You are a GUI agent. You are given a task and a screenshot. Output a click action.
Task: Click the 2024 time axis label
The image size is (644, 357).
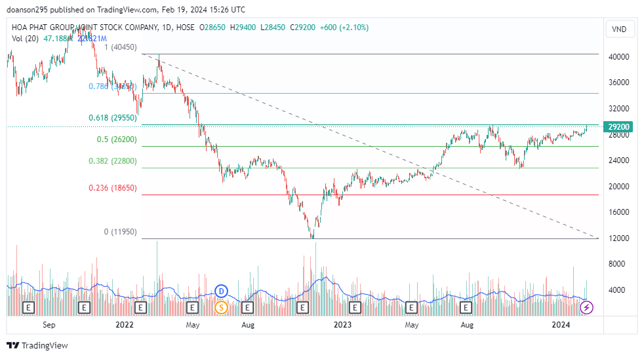tap(561, 325)
